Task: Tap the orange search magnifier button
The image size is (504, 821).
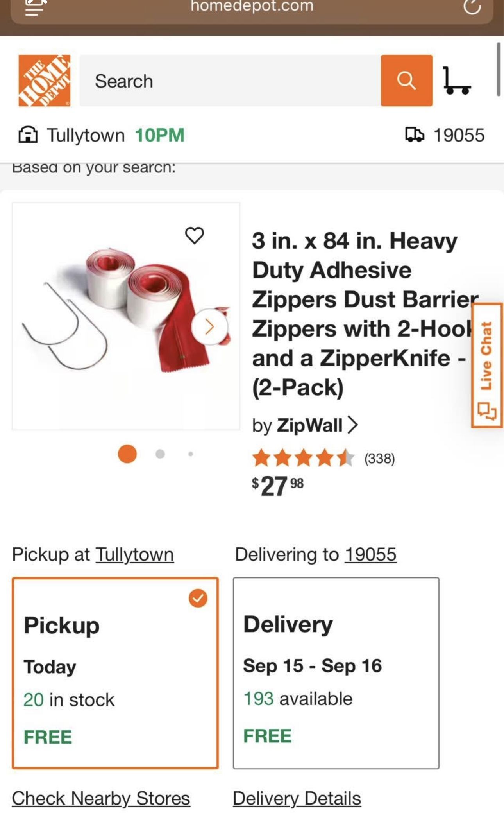Action: (x=406, y=81)
